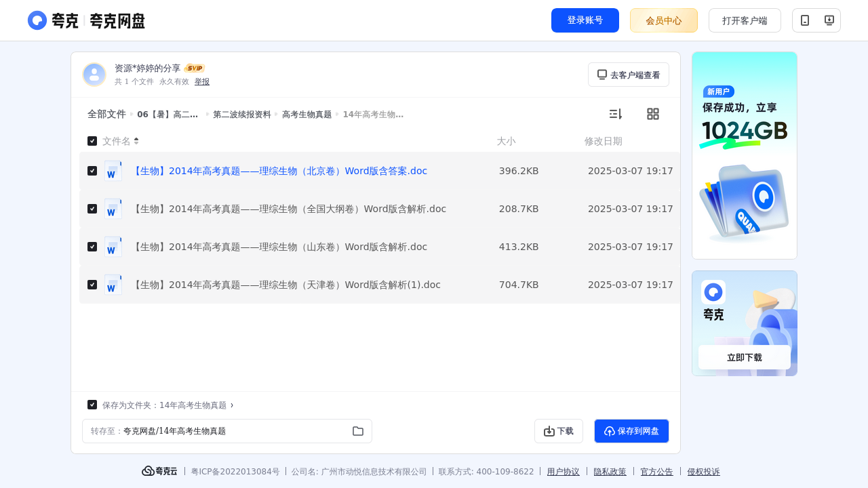Open the mobile device icon in header
This screenshot has height=488, width=868.
coord(805,20)
